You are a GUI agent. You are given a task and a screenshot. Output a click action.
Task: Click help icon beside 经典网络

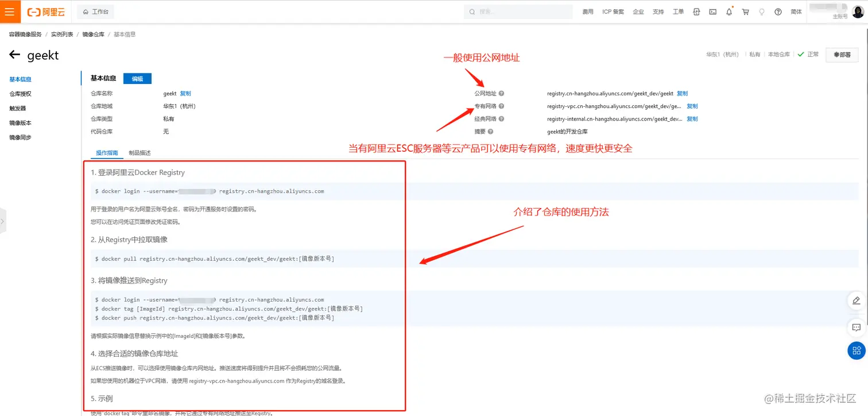[501, 119]
